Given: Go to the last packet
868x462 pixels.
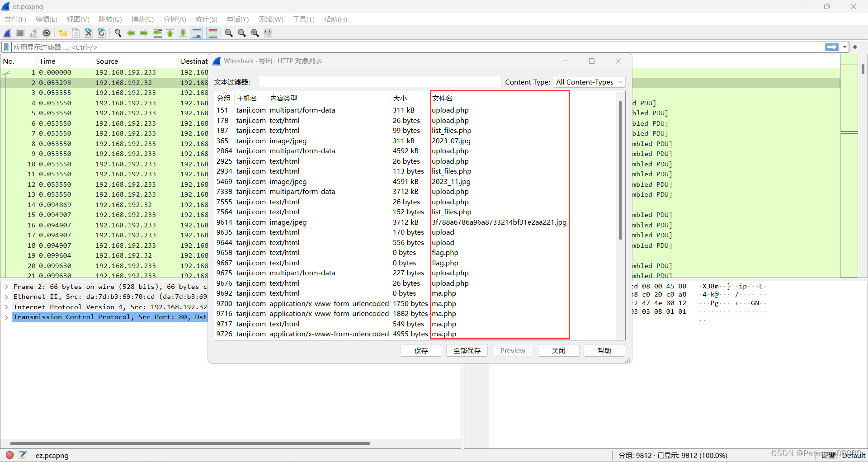Looking at the screenshot, I should coord(183,33).
